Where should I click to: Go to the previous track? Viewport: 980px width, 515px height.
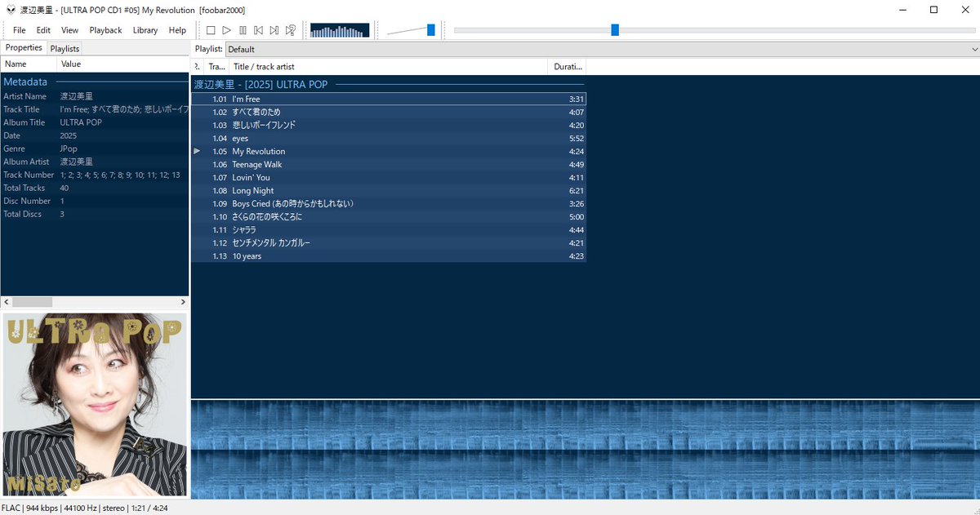[x=258, y=30]
